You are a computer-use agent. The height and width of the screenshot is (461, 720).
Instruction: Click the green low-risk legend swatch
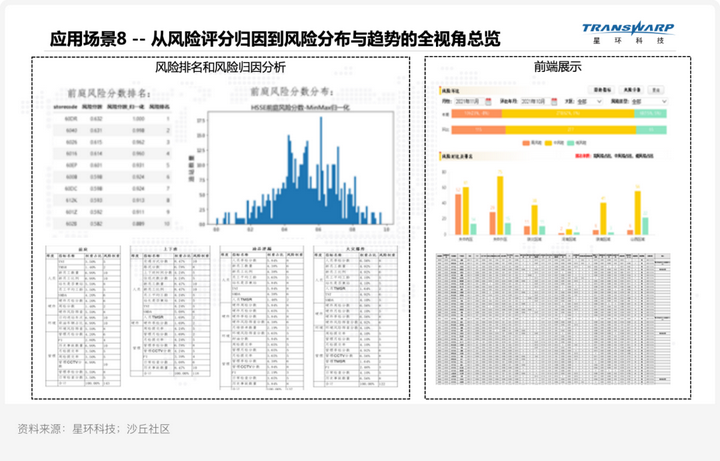[571, 143]
